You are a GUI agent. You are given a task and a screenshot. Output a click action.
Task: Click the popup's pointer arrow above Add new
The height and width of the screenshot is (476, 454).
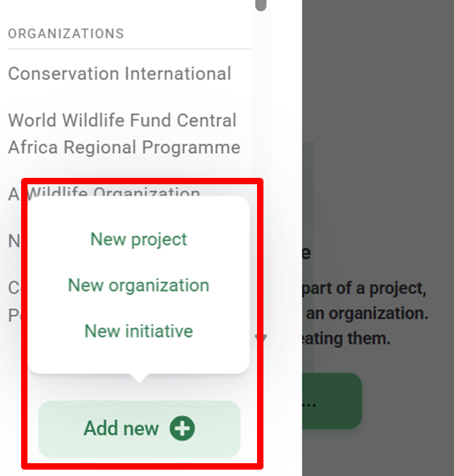click(x=139, y=377)
